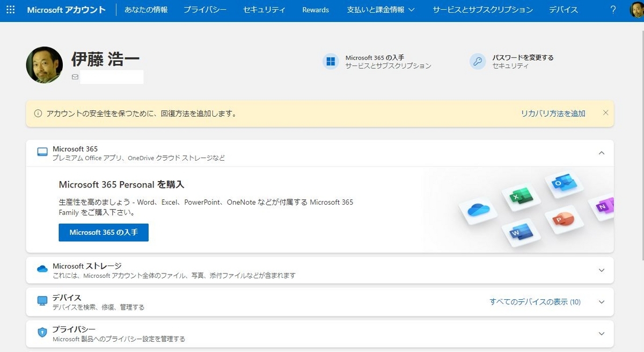This screenshot has height=352, width=644.
Task: Open サービスとサブスクリプション menu item
Action: 483,10
